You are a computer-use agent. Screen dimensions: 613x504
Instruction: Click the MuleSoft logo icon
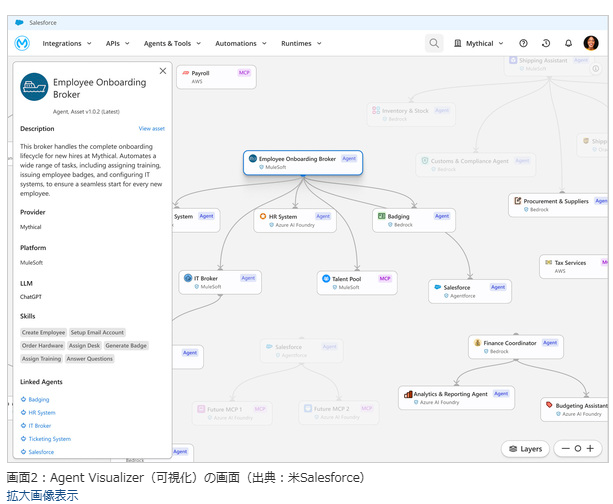(x=22, y=43)
